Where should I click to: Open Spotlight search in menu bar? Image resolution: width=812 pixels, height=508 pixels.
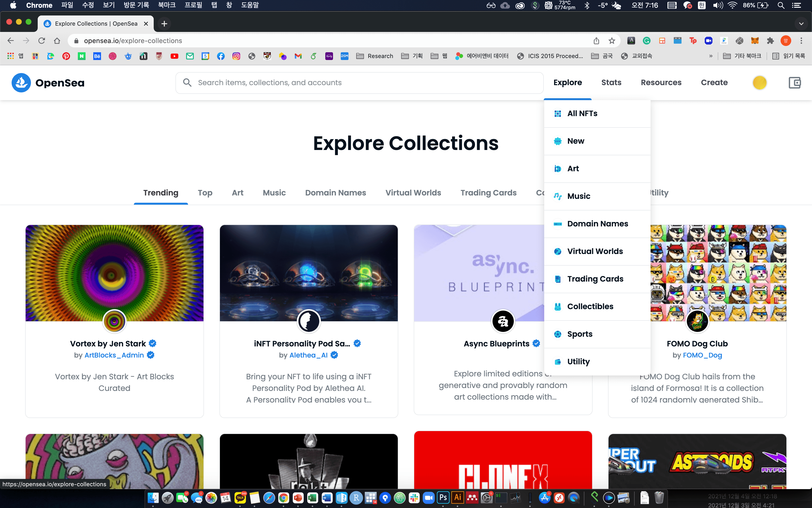[x=781, y=5]
